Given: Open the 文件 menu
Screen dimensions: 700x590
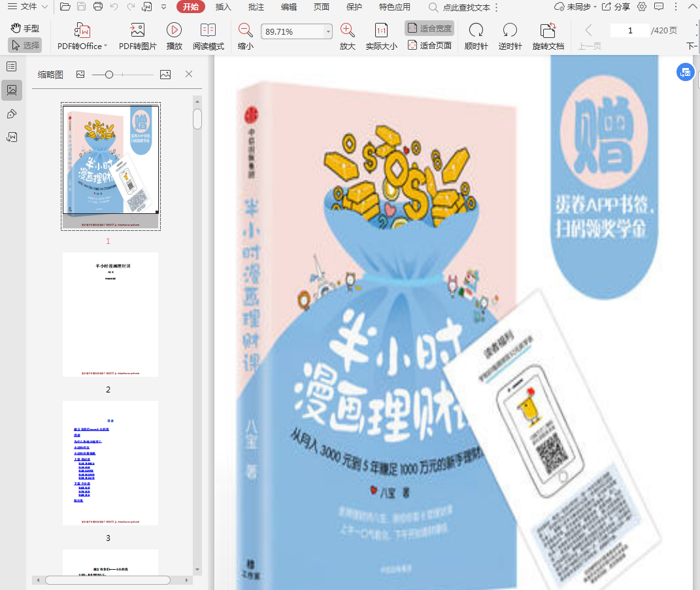Looking at the screenshot, I should click(x=27, y=7).
